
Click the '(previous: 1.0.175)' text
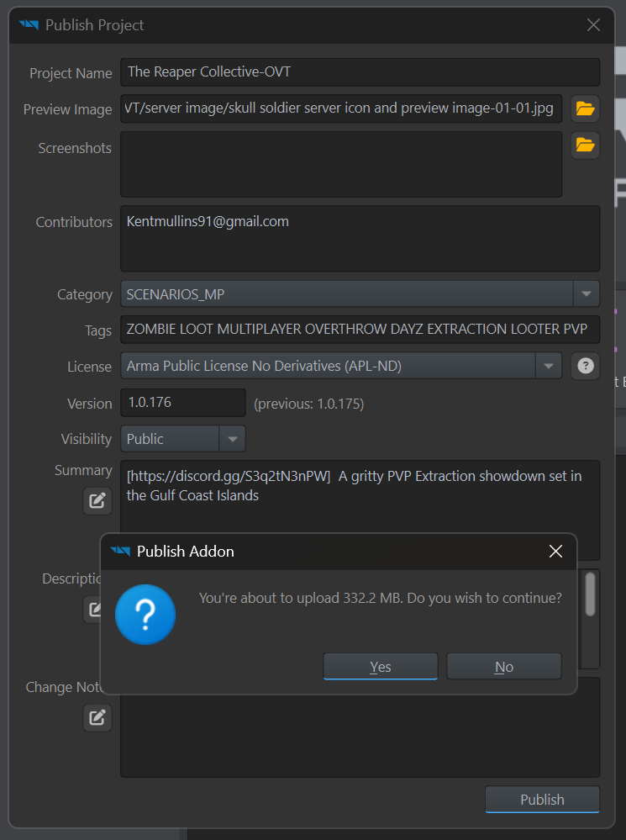[309, 404]
